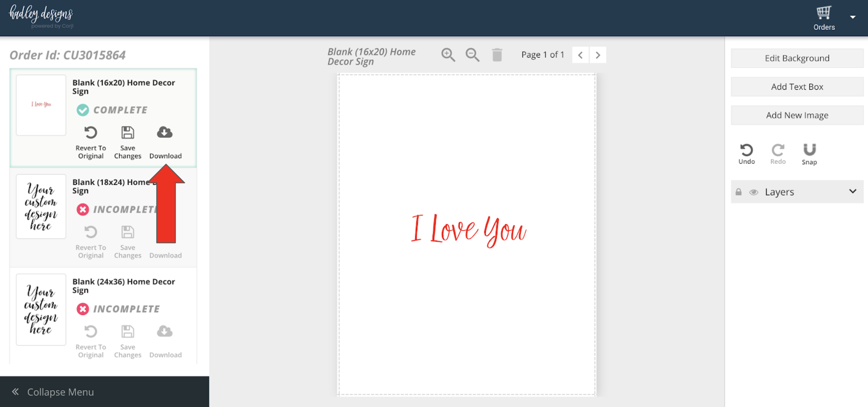Open the top-right account dropdown arrow
Image resolution: width=868 pixels, height=407 pixels.
(x=852, y=17)
